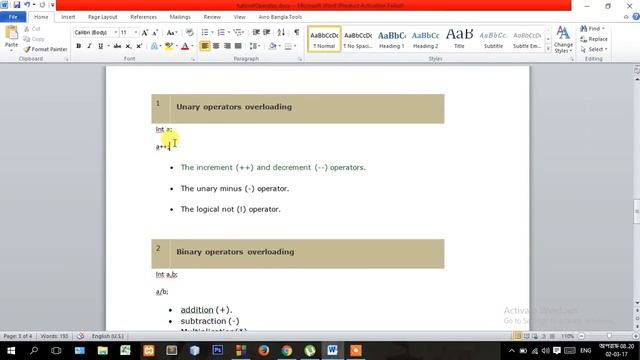This screenshot has height=360, width=640.
Task: Open the bullets list dropdown
Action: click(x=213, y=33)
